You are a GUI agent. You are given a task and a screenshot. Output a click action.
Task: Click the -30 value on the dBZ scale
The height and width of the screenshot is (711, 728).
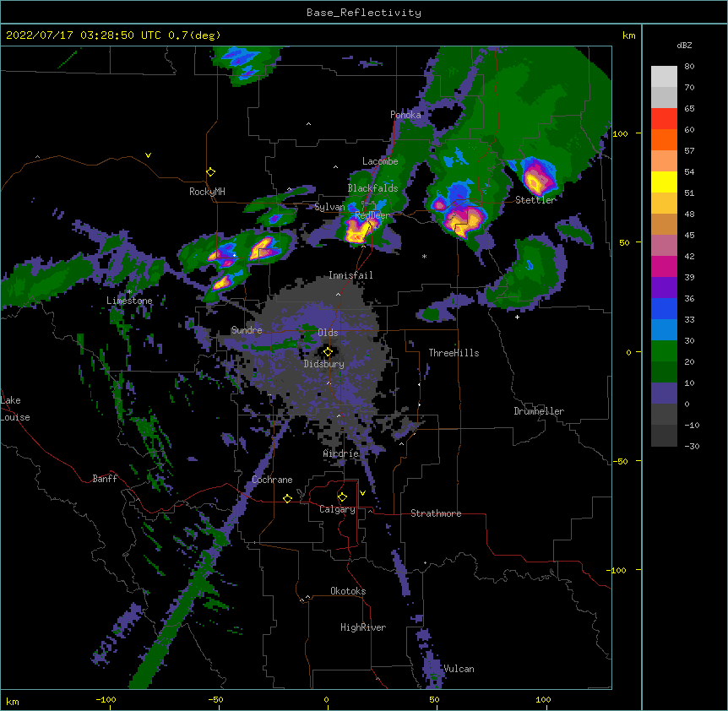[692, 446]
